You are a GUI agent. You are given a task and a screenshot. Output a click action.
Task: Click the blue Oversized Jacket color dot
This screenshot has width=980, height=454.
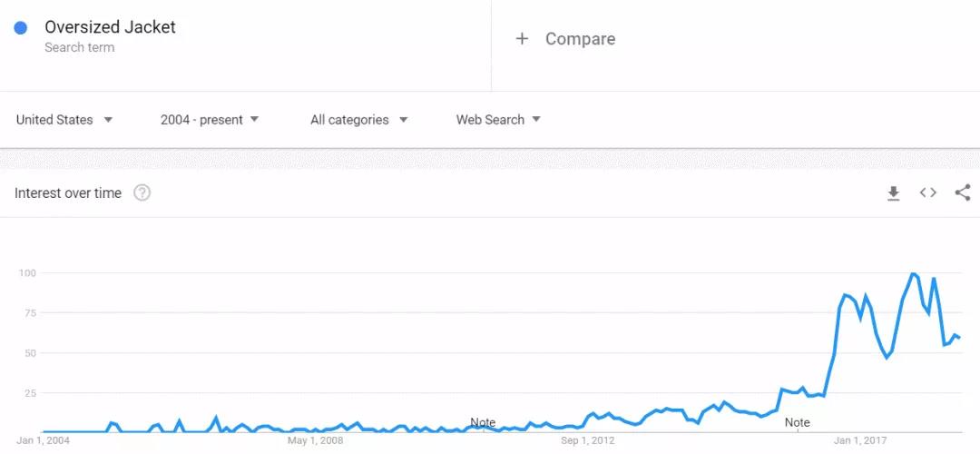21,27
